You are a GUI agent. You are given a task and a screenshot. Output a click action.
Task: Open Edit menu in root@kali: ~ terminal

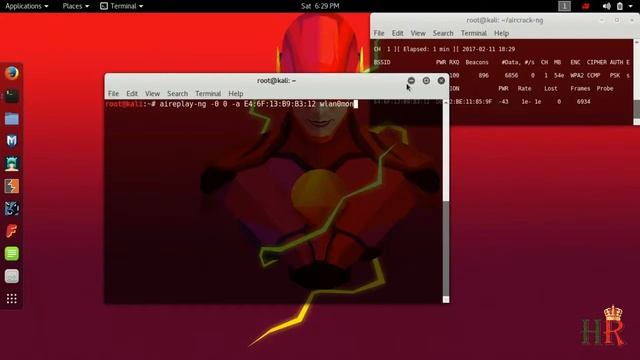[131, 93]
